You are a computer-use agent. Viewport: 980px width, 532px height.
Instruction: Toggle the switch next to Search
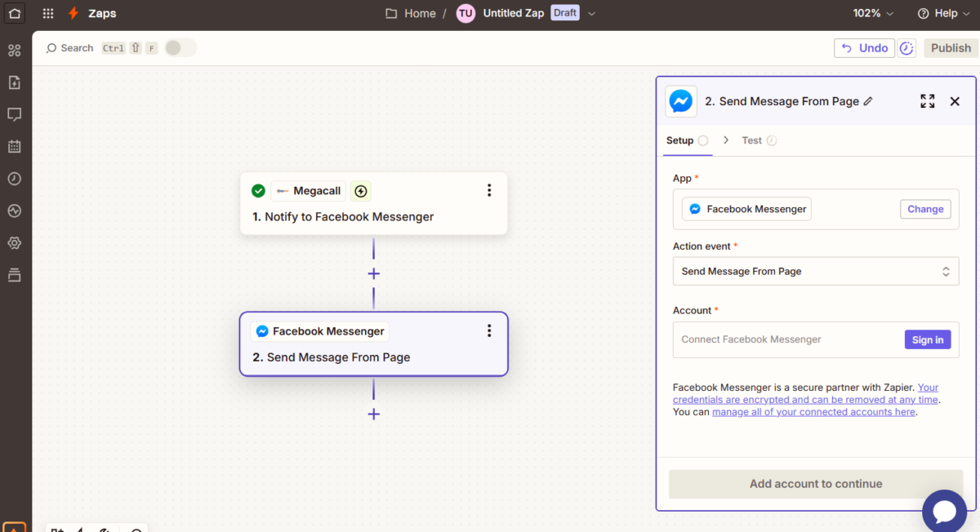point(180,48)
